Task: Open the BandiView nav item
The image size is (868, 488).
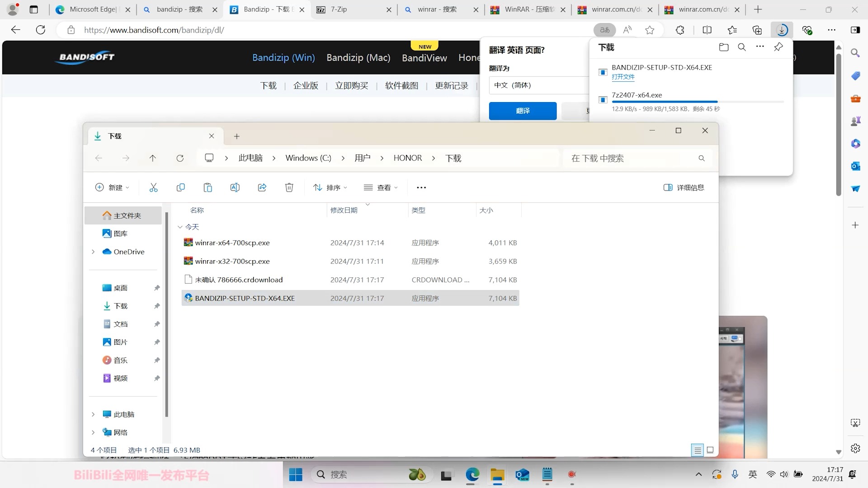Action: [x=424, y=58]
